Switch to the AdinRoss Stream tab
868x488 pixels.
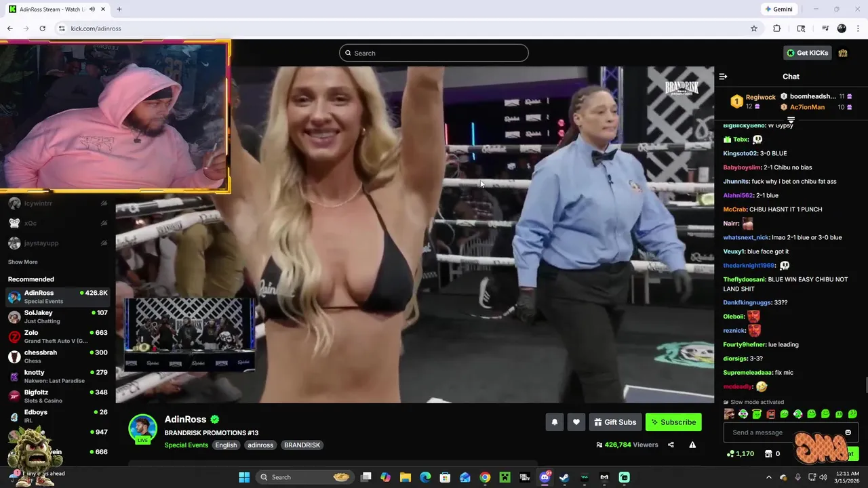coord(58,9)
